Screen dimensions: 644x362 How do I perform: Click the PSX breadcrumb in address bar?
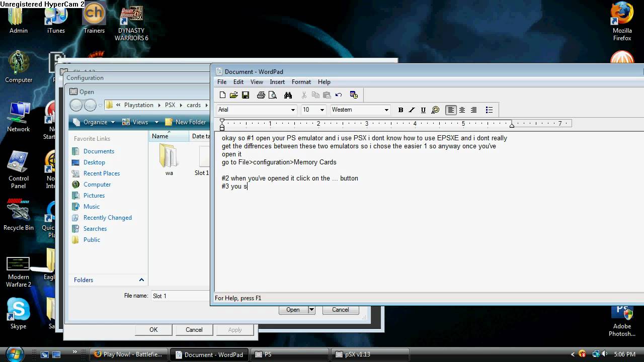click(x=170, y=105)
